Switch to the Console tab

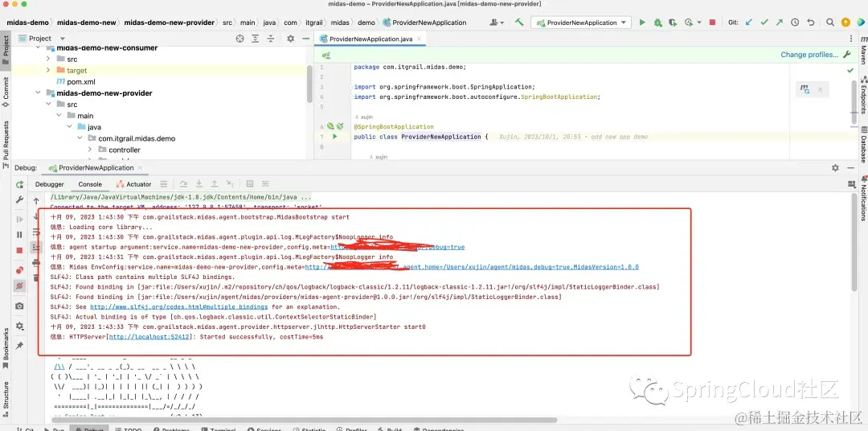pyautogui.click(x=90, y=184)
